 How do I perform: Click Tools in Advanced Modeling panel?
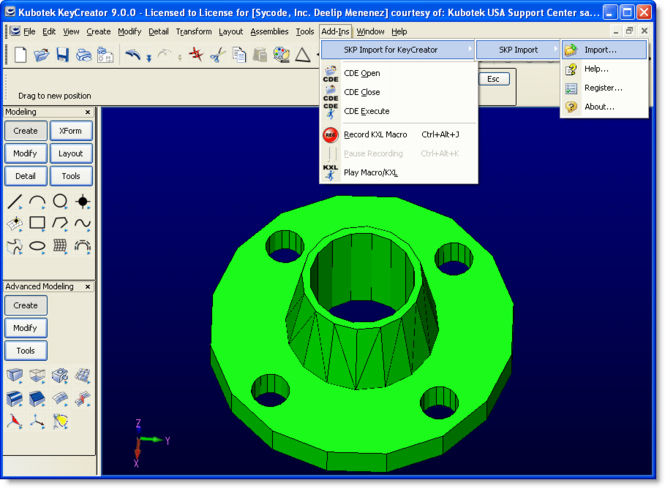click(25, 351)
